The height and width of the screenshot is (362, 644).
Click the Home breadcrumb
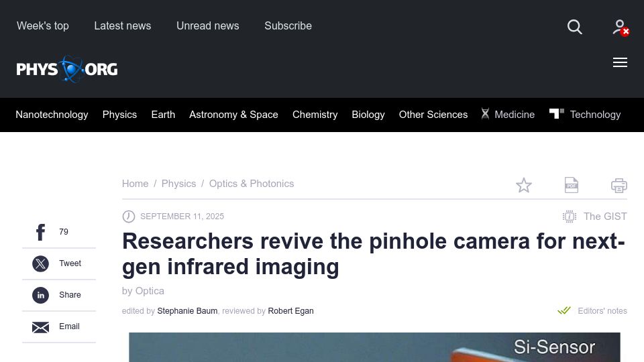click(135, 184)
